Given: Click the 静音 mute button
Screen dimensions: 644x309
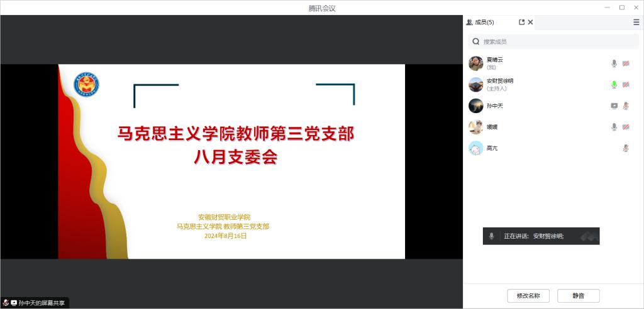Looking at the screenshot, I should click(x=578, y=296).
